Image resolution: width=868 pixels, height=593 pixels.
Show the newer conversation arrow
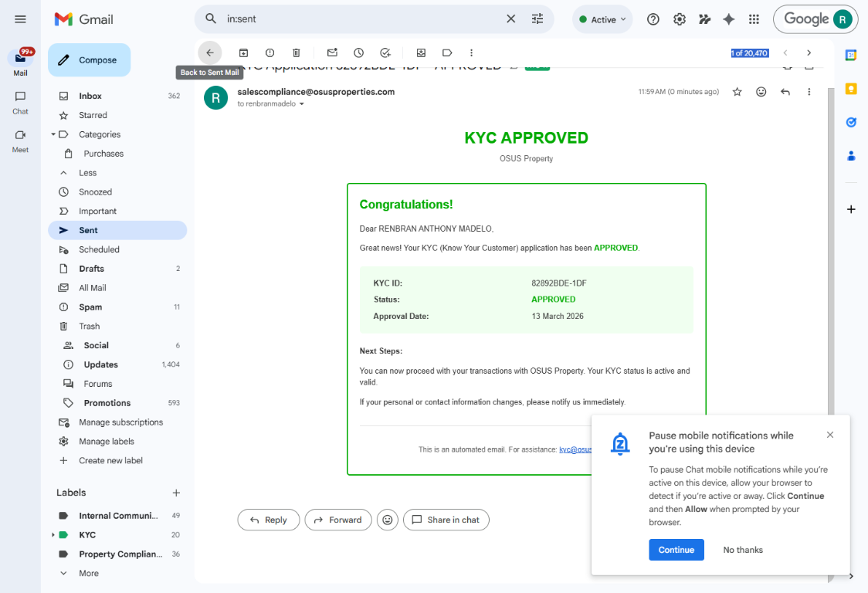click(x=785, y=53)
